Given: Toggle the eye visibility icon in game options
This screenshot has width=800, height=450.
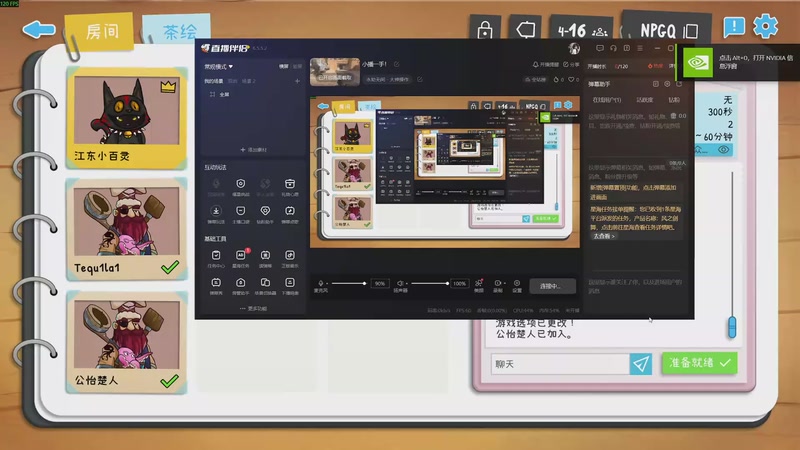Looking at the screenshot, I should pyautogui.click(x=723, y=149).
